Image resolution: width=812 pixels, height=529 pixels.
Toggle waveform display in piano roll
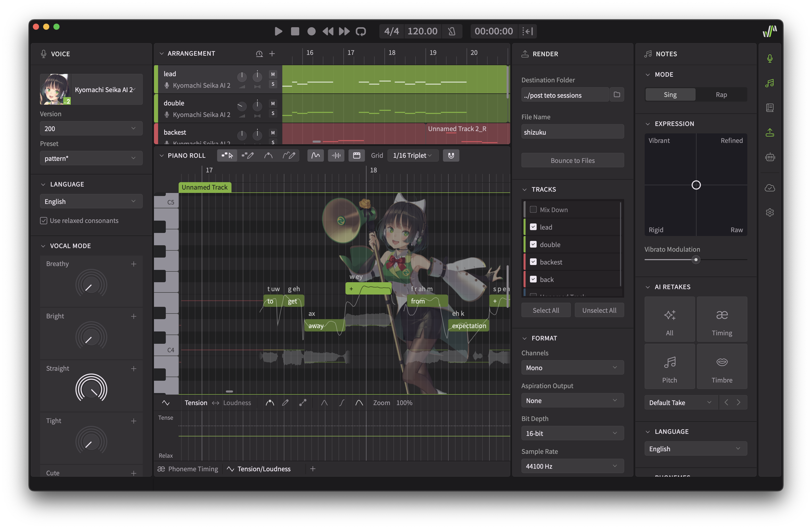point(336,155)
